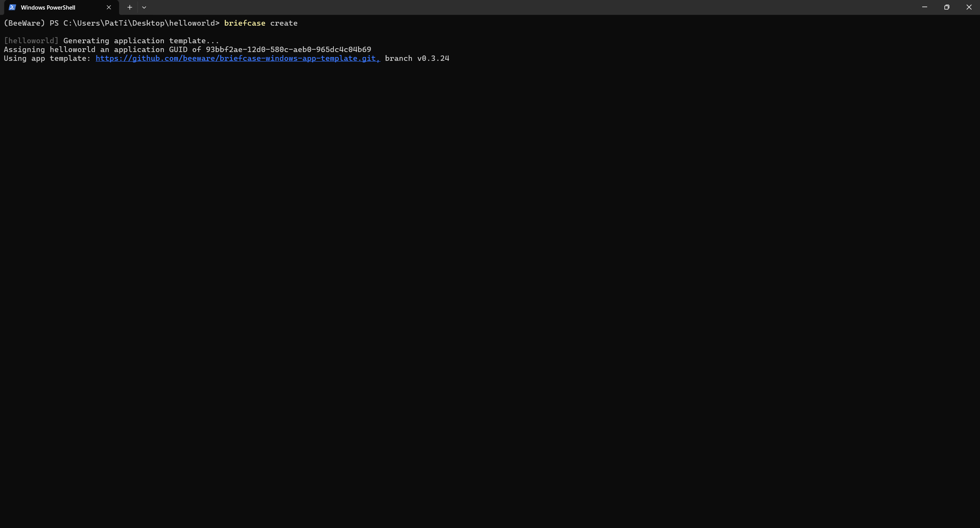Click the '[helloworld]' prefix text
Image resolution: width=980 pixels, height=528 pixels.
pyautogui.click(x=31, y=41)
